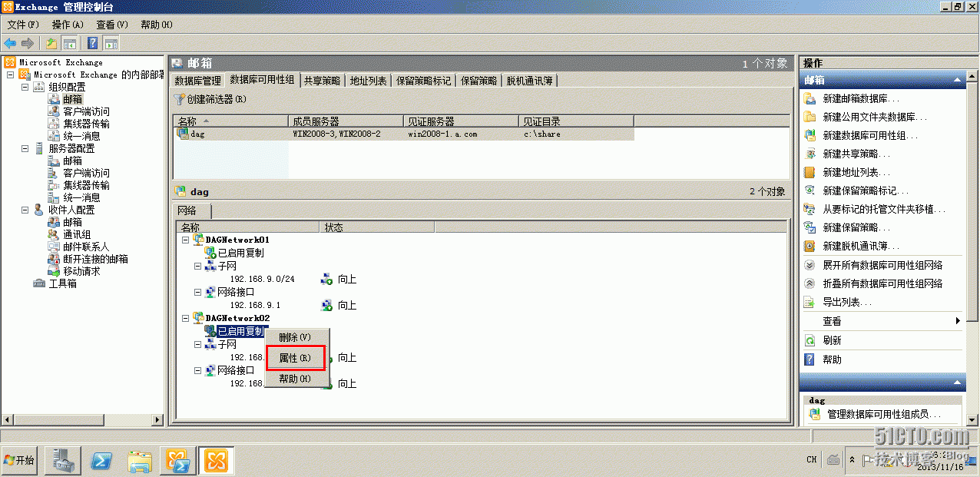Collapse the DAGNetwork02 node

[x=185, y=317]
